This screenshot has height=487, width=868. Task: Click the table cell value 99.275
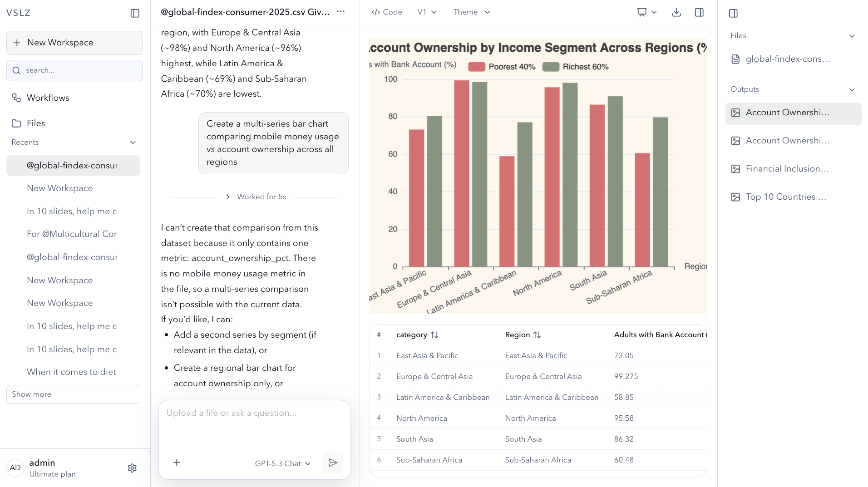coord(626,377)
